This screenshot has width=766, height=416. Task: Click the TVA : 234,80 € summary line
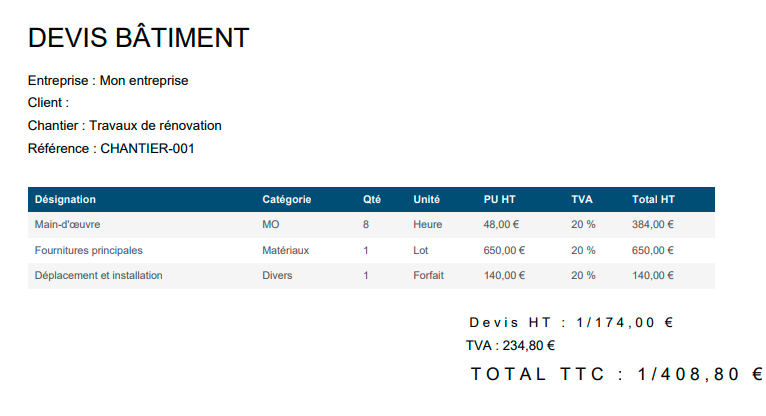pyautogui.click(x=511, y=346)
